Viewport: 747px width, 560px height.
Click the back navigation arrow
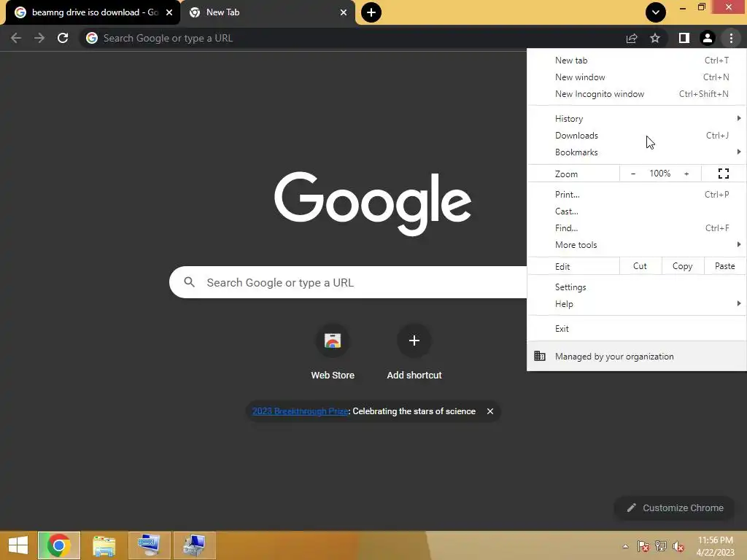(16, 38)
